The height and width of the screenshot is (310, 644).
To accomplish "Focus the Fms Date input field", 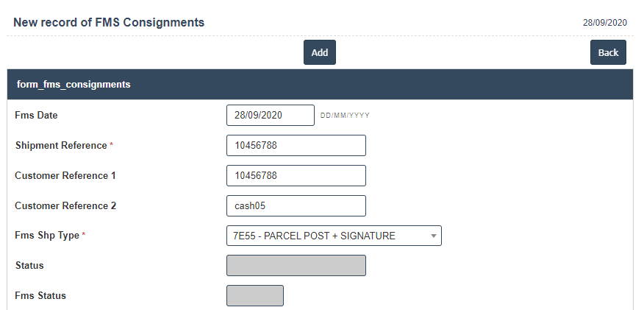I will click(270, 116).
